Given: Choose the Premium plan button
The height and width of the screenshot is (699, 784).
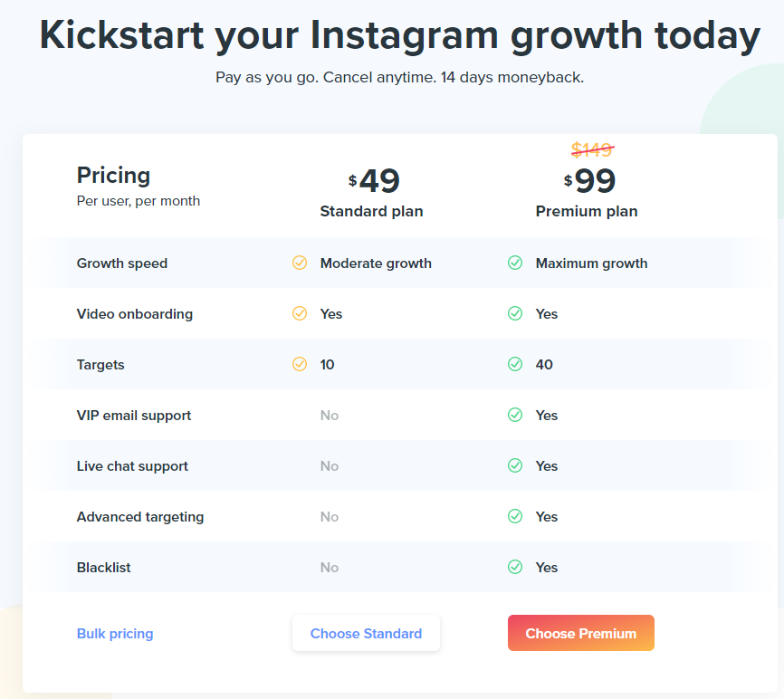Looking at the screenshot, I should click(x=581, y=633).
